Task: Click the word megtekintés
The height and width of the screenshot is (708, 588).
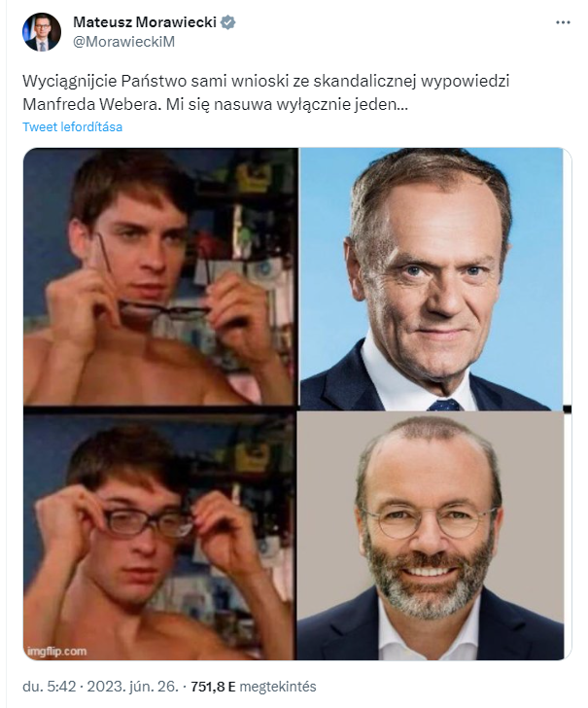Action: (278, 687)
